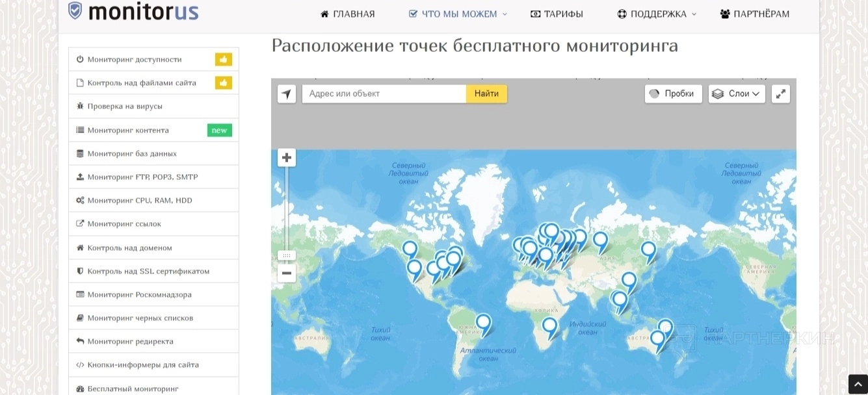Click the yellow Найти button
Screen dimensions: 868x395
486,94
